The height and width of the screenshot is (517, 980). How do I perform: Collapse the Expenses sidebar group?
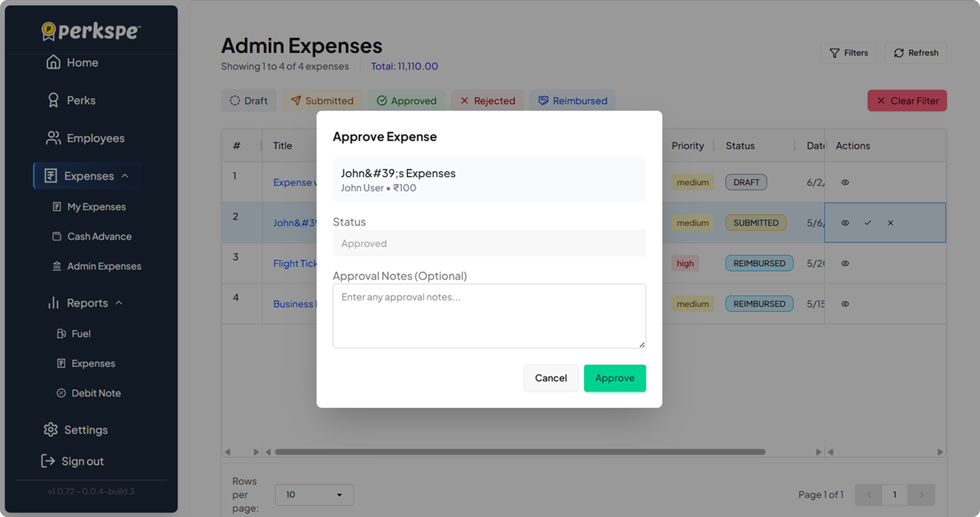[x=87, y=176]
